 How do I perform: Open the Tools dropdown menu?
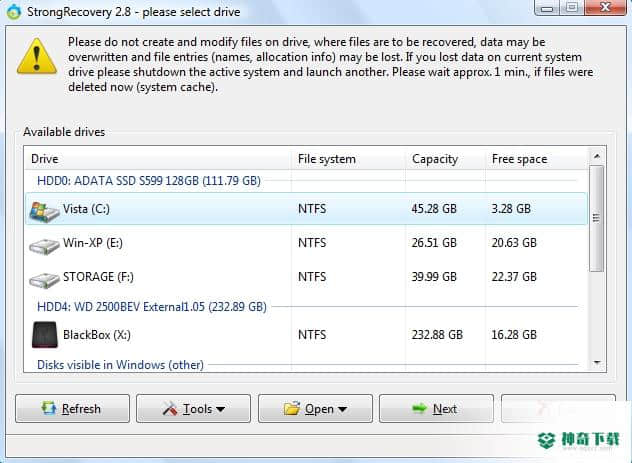point(193,409)
